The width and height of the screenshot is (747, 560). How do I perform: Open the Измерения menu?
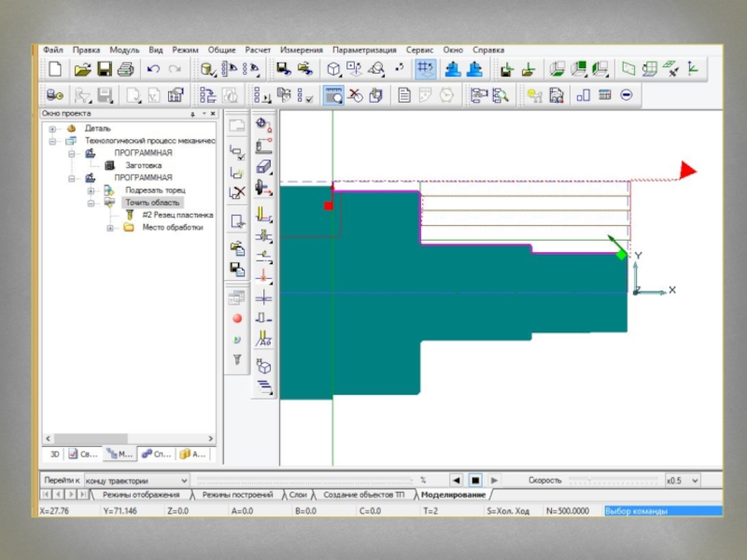tap(301, 49)
